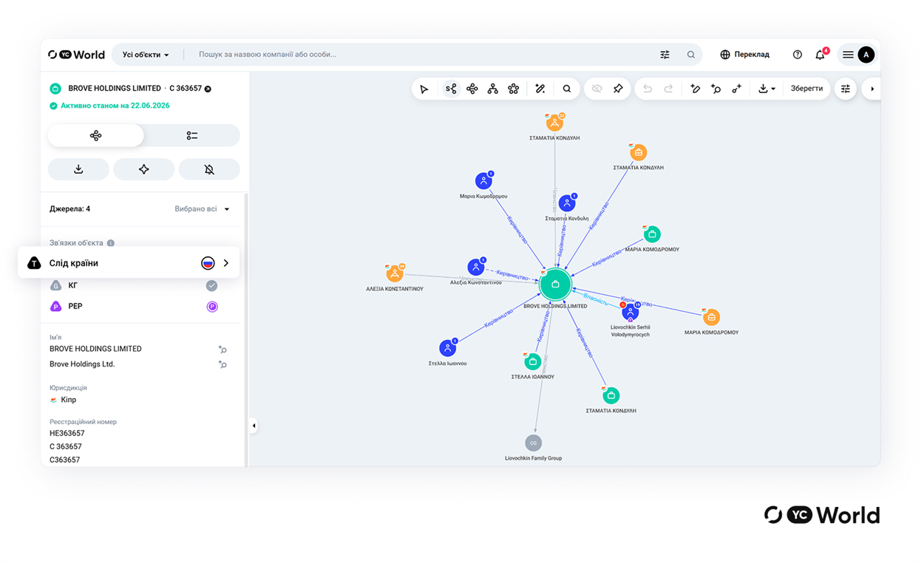924x563 pixels.
Task: Click the mute notifications bell button
Action: [x=209, y=169]
